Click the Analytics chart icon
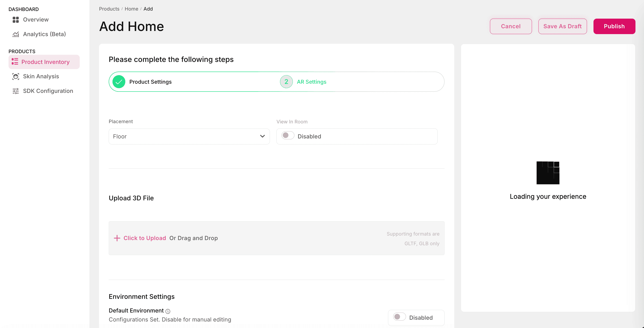Screen dimensions: 644x328 (x=15, y=34)
